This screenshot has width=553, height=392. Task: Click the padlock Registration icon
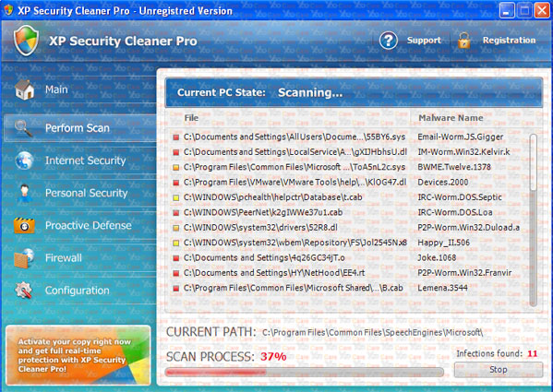(x=463, y=41)
